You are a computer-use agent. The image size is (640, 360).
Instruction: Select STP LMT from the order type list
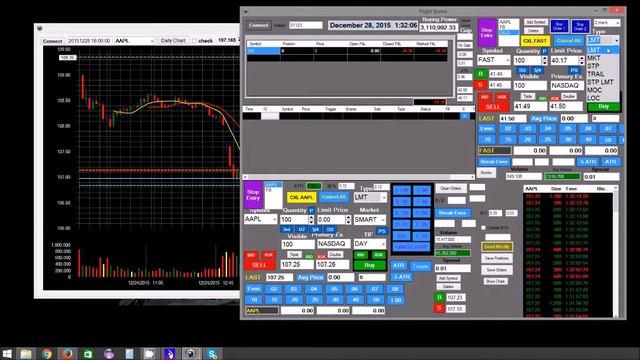point(603,82)
